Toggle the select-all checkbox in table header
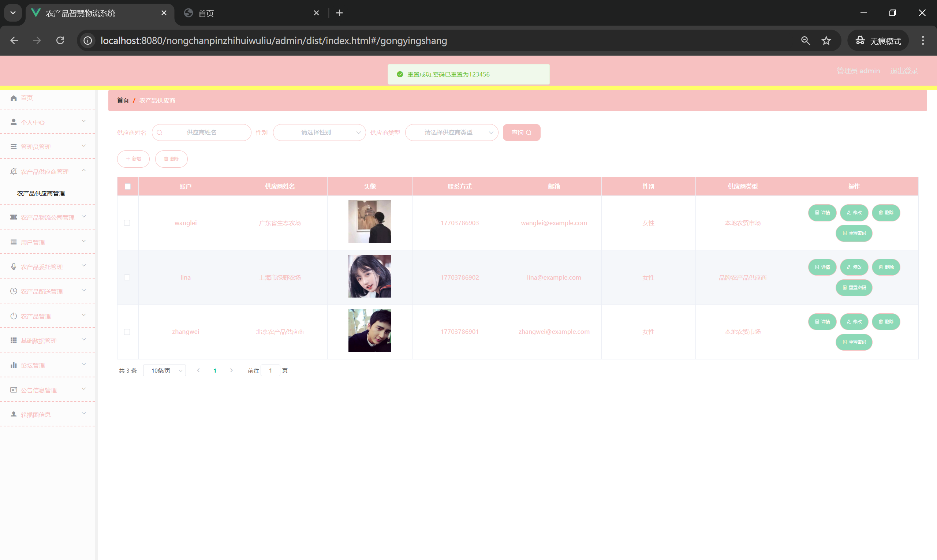Viewport: 937px width, 560px height. pos(127,187)
